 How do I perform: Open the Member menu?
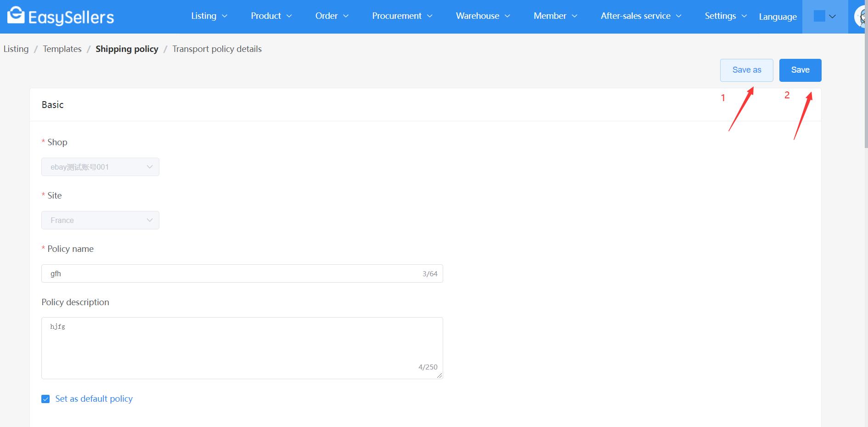(x=555, y=16)
